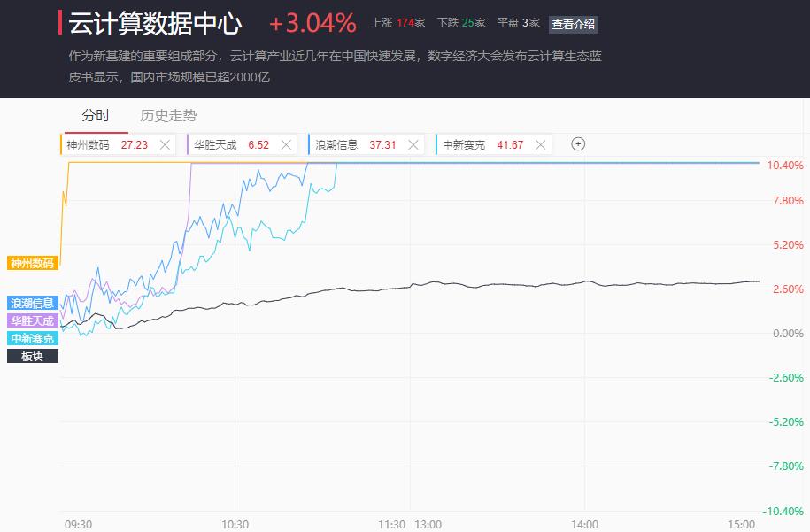
Task: Open the 华胜天成 6.52 stock chip
Action: point(243,144)
